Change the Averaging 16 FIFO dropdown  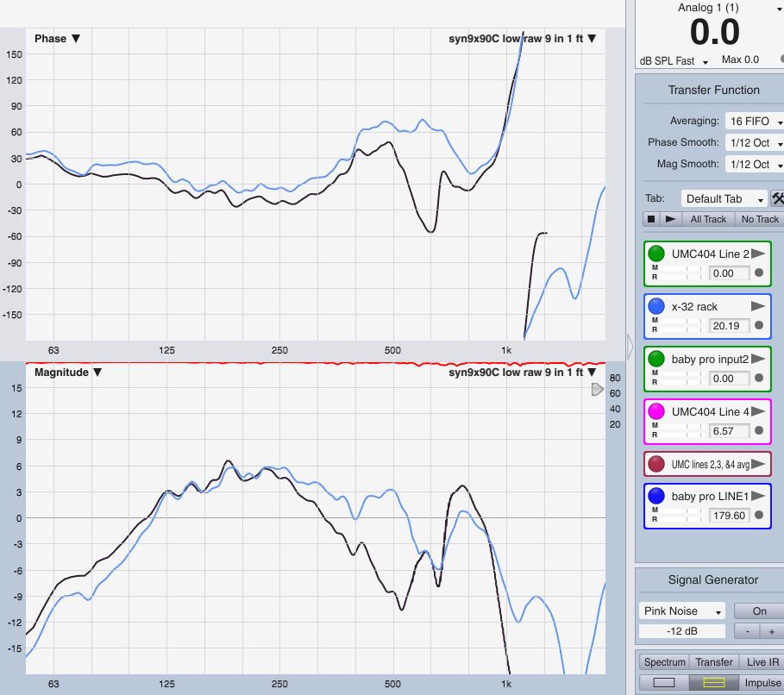tap(755, 121)
